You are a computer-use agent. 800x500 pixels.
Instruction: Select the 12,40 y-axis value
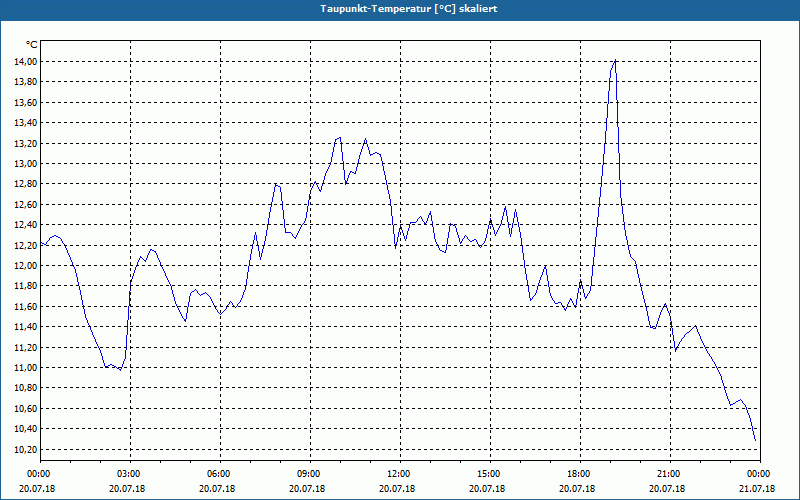[27, 225]
